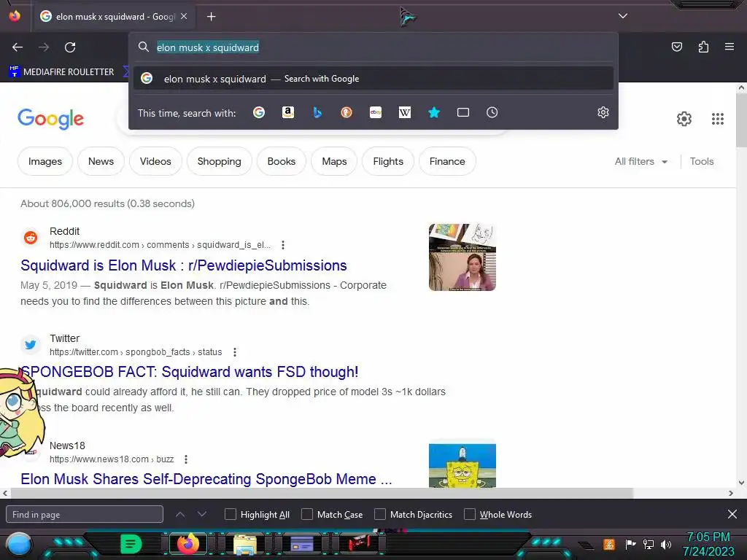Open green notes app in taskbar
This screenshot has width=747, height=560.
[x=131, y=544]
